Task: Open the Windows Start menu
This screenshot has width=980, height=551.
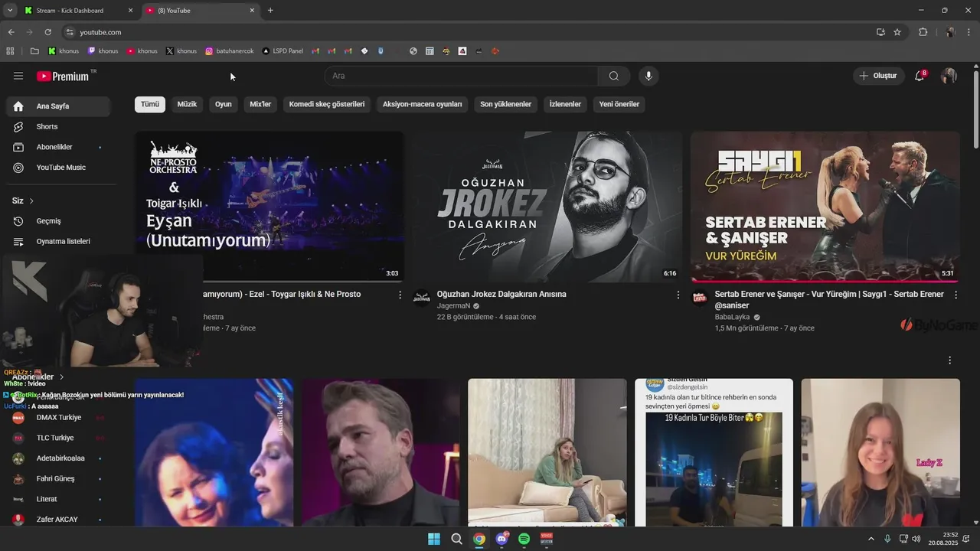Action: coord(434,539)
